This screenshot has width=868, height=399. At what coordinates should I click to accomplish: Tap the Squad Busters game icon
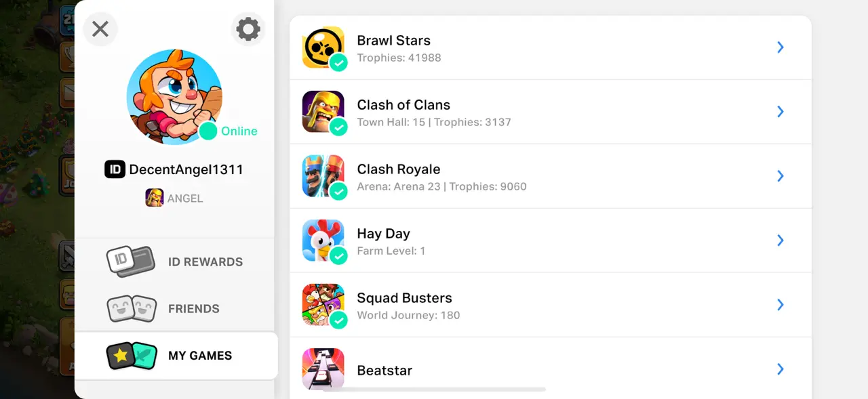[323, 304]
